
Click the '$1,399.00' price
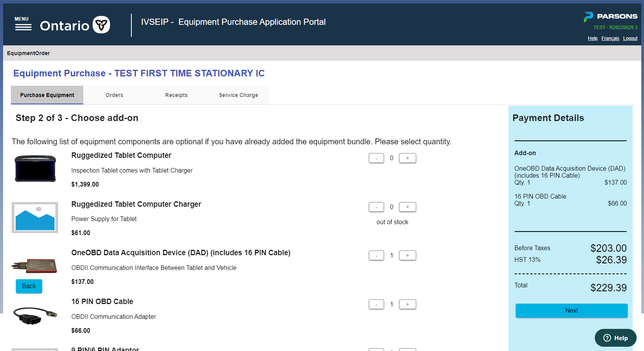coord(85,184)
